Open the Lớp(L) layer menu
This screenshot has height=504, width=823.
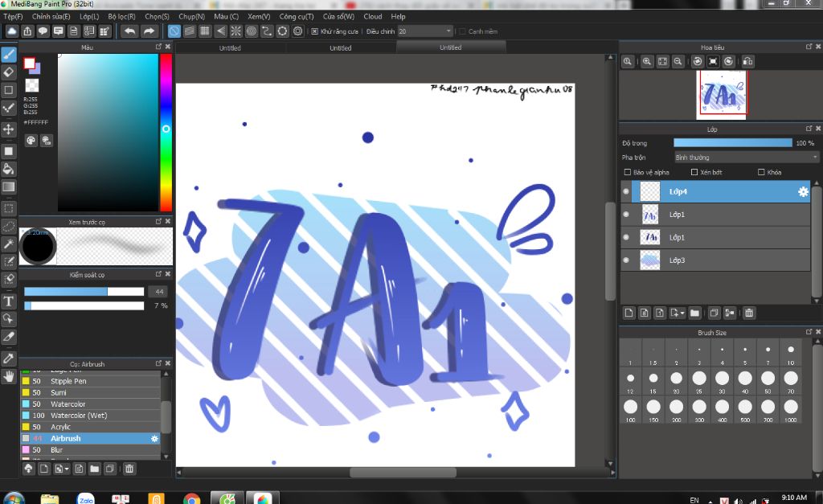89,17
